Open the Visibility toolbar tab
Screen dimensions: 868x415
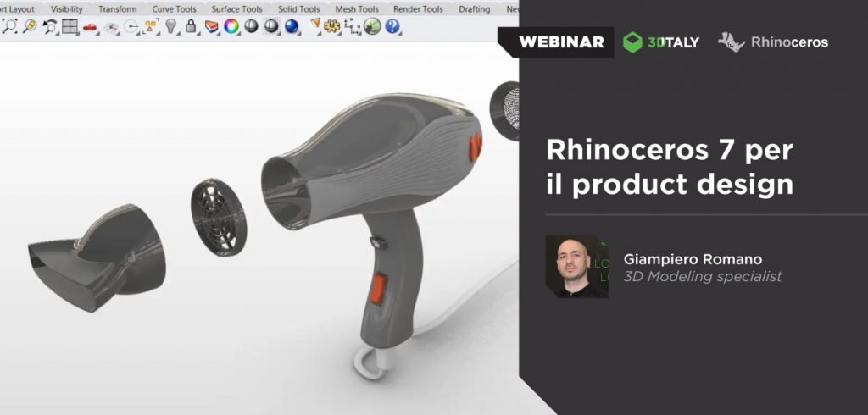[66, 8]
